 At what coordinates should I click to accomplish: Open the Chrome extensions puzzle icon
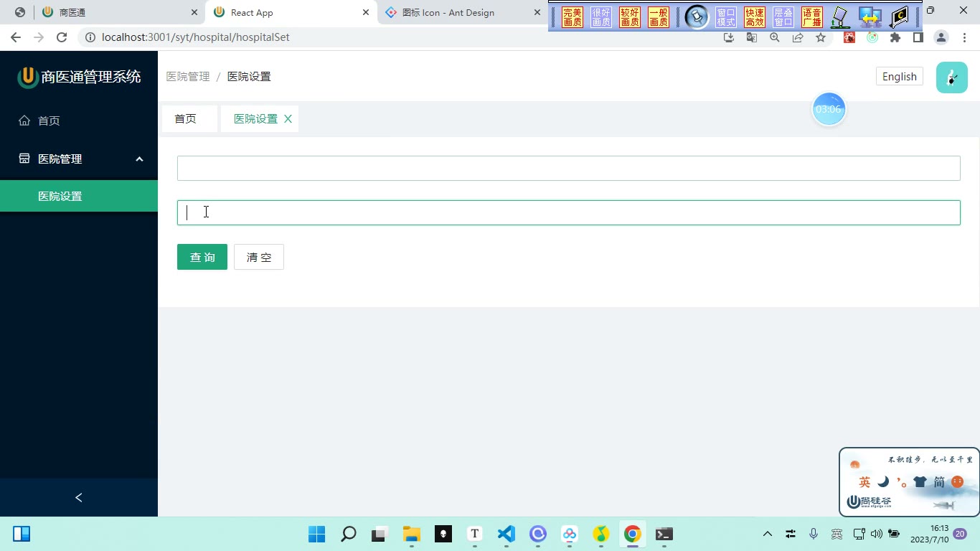[895, 37]
